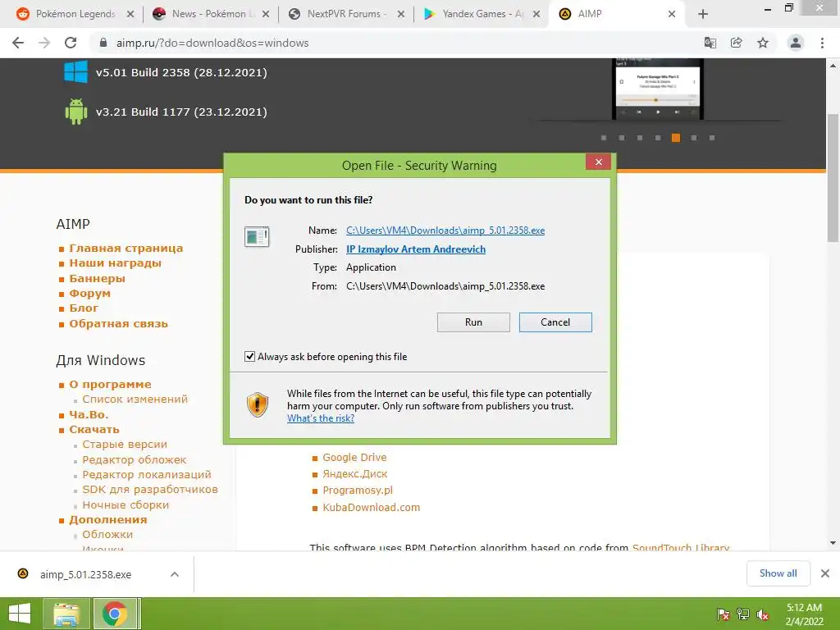This screenshot has width=840, height=630.
Task: Open Редактор обложек link
Action: point(134,459)
